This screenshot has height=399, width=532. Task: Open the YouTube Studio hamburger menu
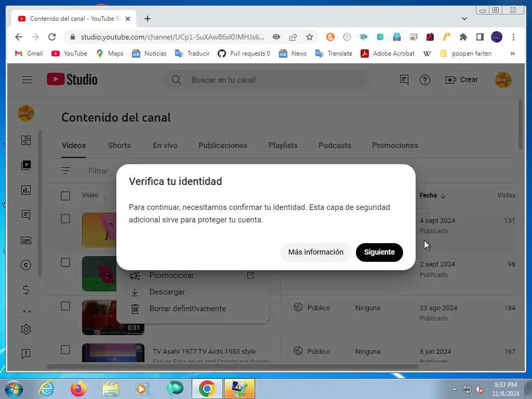coord(27,79)
